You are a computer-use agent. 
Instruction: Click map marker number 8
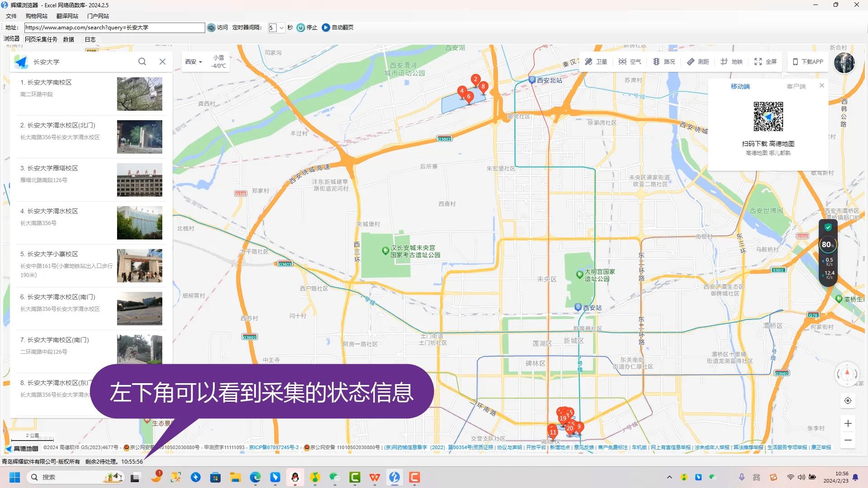tap(483, 87)
